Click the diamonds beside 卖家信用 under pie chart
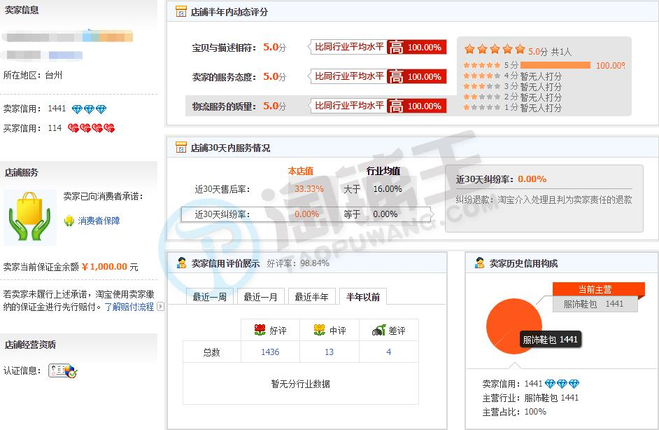This screenshot has height=430, width=659. point(562,384)
